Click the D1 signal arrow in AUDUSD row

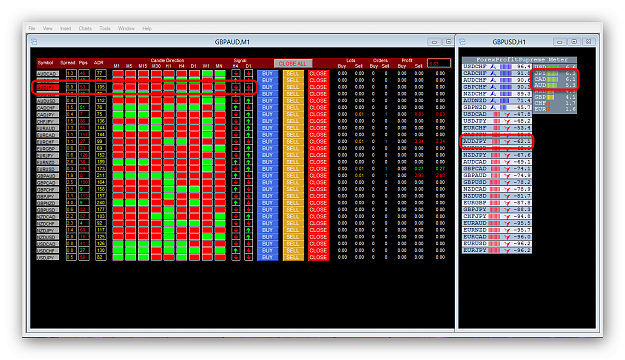coord(248,100)
